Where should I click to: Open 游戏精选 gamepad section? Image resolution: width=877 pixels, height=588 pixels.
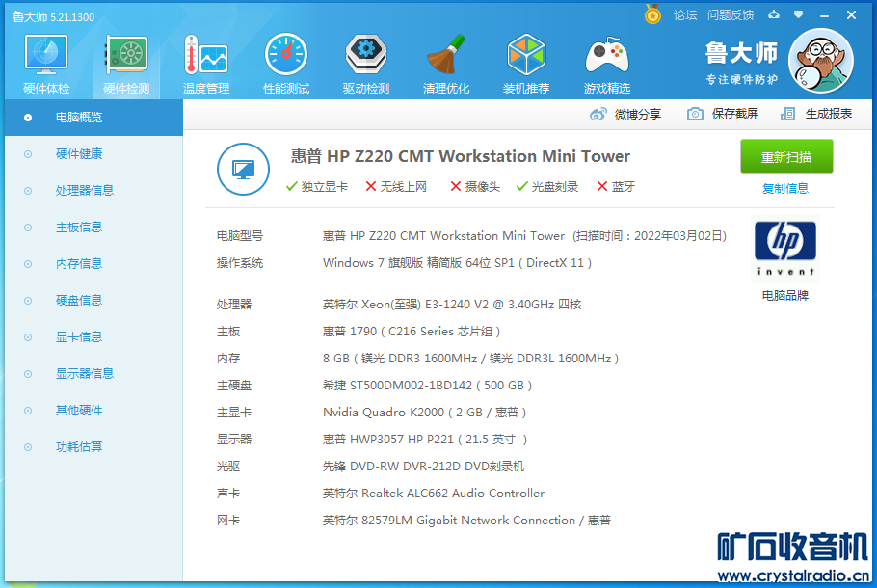click(607, 65)
